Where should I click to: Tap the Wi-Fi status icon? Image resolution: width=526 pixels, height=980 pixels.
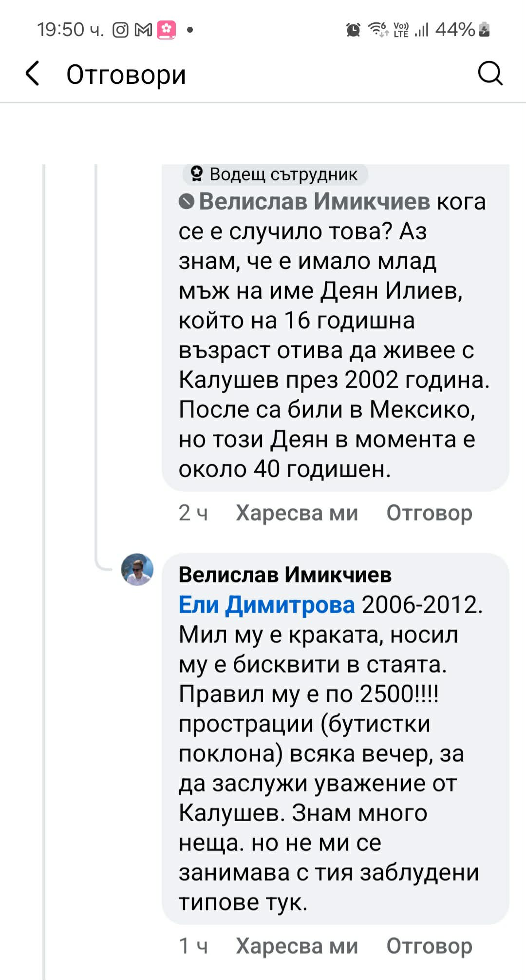pyautogui.click(x=377, y=30)
